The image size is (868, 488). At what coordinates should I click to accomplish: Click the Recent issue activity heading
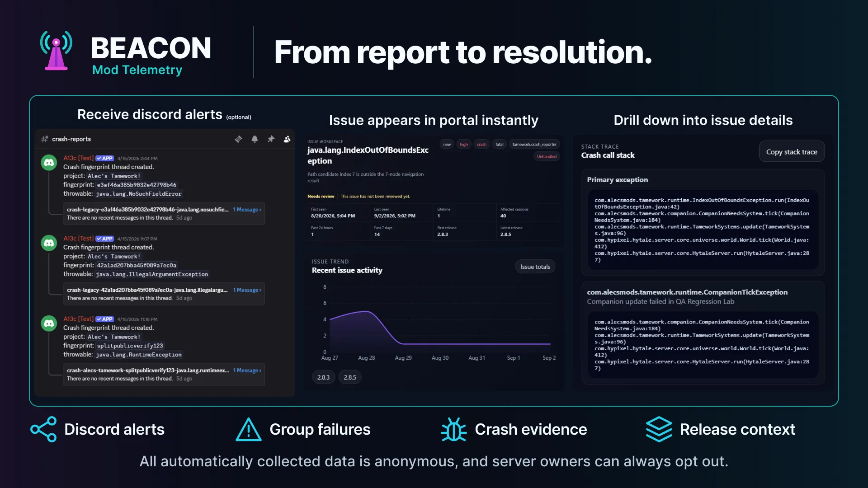click(347, 270)
